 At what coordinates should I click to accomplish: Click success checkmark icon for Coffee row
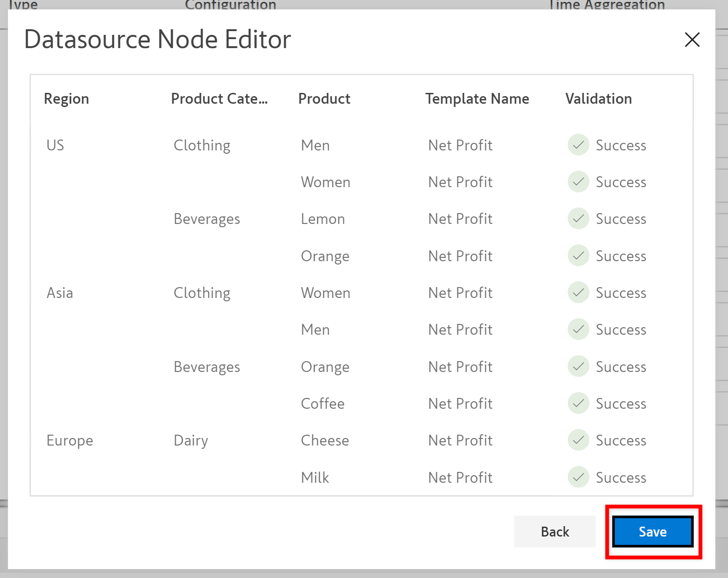click(x=578, y=403)
